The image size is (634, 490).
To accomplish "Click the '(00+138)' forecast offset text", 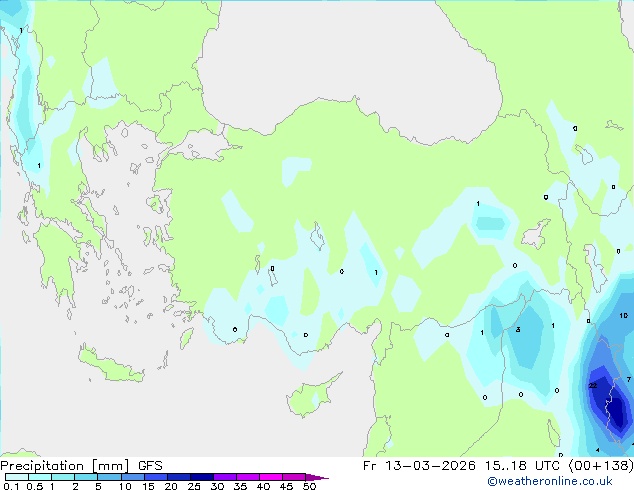I will coord(601,466).
